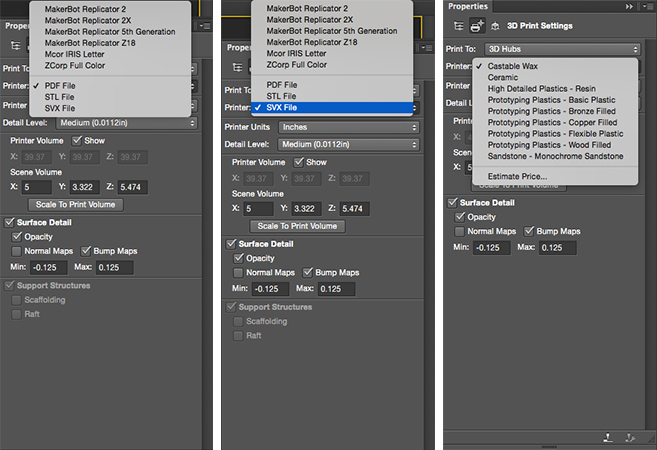Click the 3D print settings icon in right panel
The width and height of the screenshot is (657, 450).
pos(475,28)
